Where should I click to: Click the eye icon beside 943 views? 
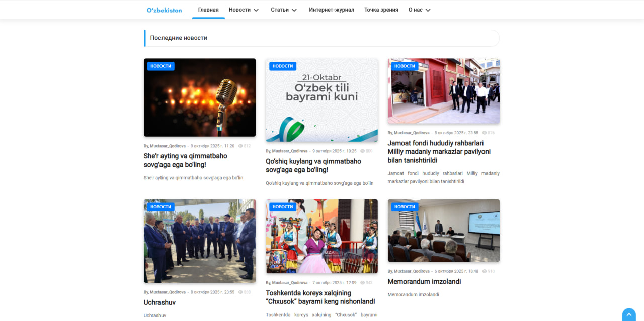pos(362,283)
